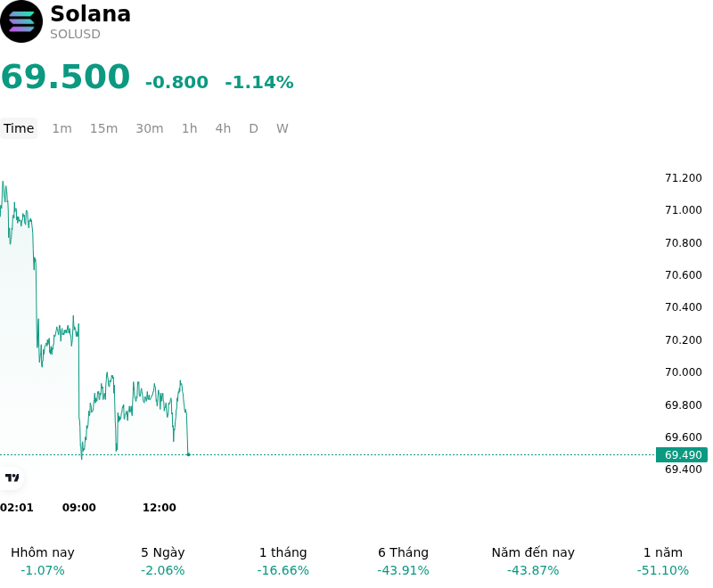Show the 1 tháng performance range
Screen dimensions: 713x588
[x=283, y=561]
